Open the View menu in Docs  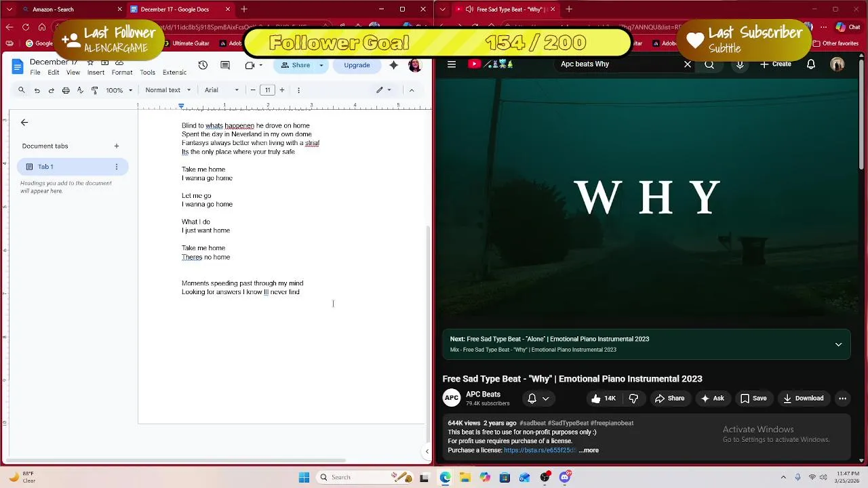pyautogui.click(x=73, y=73)
